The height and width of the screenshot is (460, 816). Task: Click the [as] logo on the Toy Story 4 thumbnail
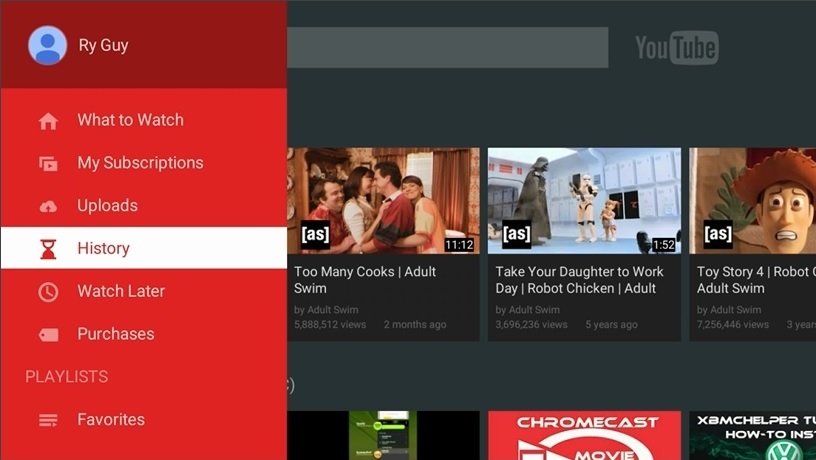tap(718, 234)
